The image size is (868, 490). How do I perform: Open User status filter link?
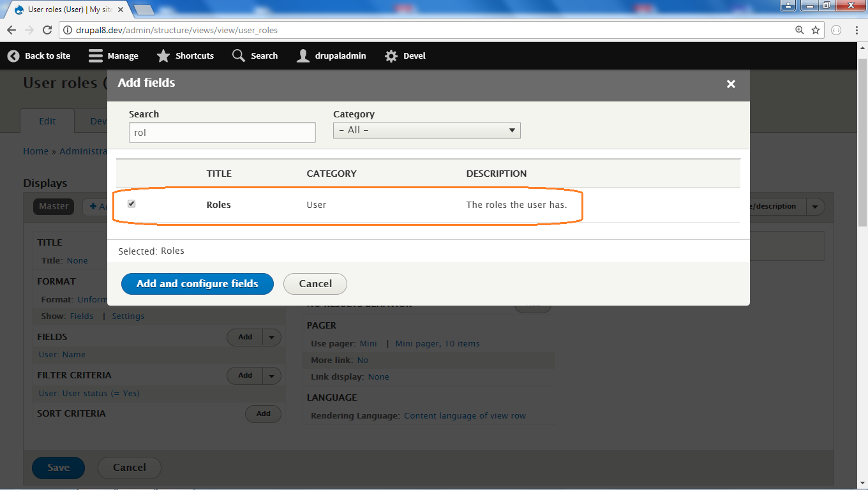89,394
